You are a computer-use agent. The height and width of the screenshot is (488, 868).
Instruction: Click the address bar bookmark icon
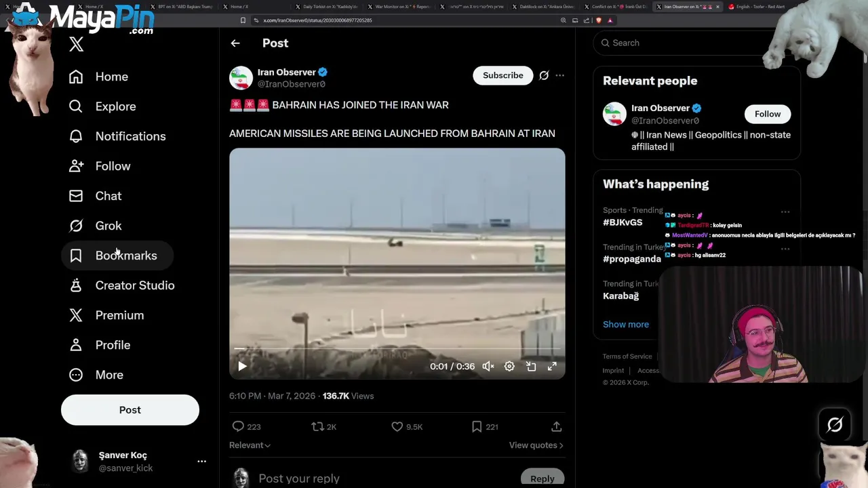click(x=243, y=20)
